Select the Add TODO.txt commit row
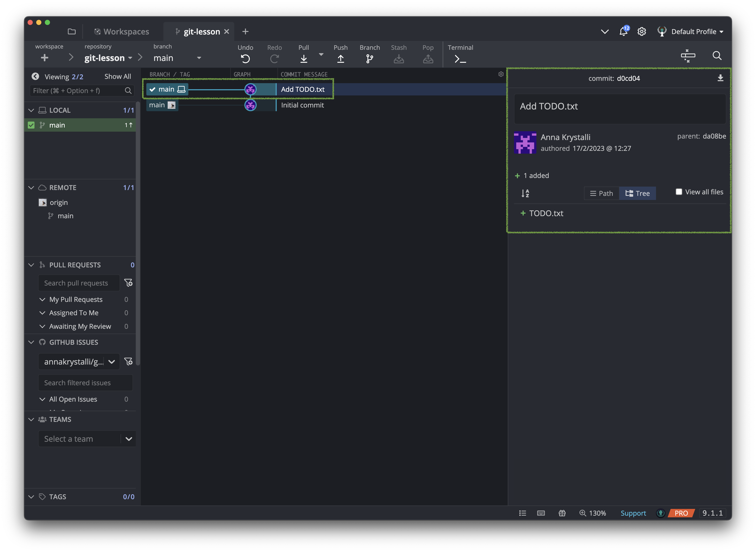The image size is (756, 552). coord(326,89)
